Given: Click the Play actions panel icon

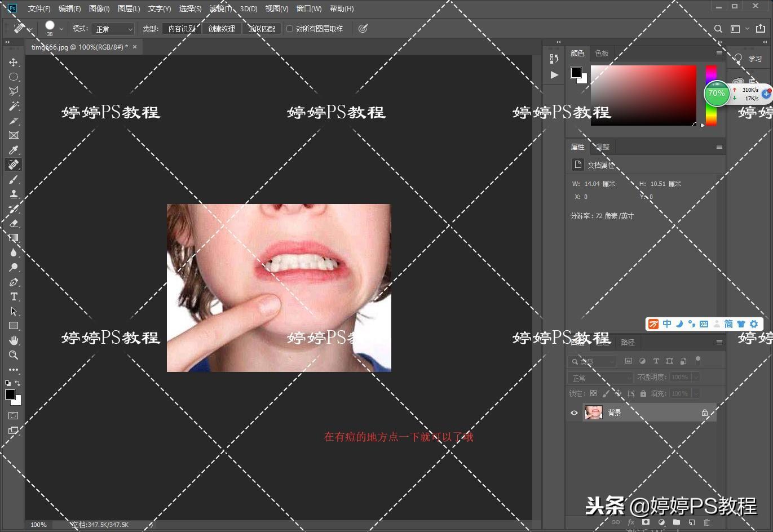Looking at the screenshot, I should (x=554, y=74).
